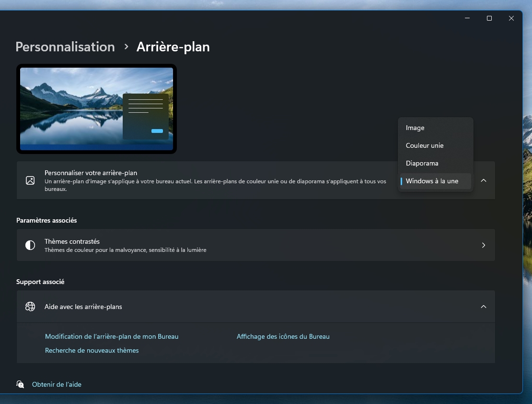Select Windows à la une option
The image size is (532, 404).
(435, 181)
